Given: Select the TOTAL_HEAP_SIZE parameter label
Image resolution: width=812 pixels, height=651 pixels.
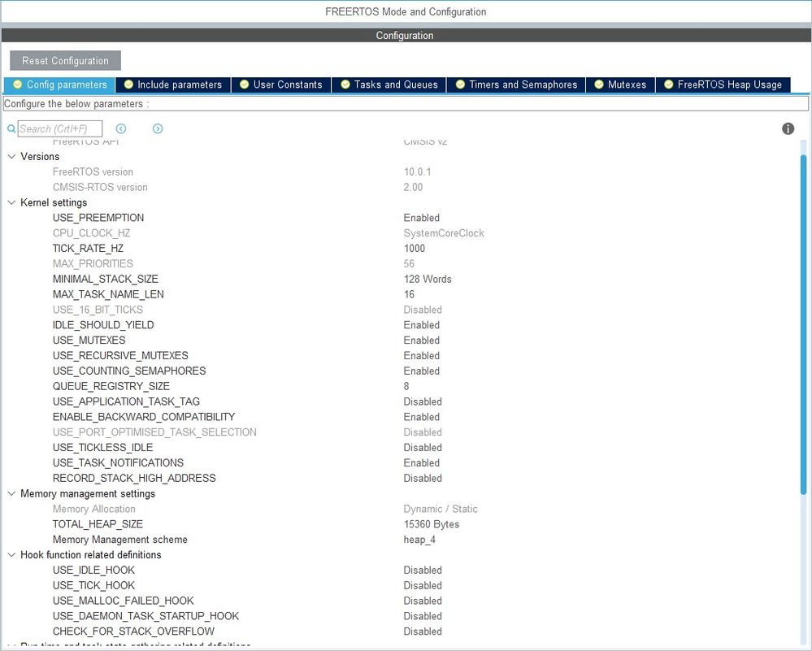Looking at the screenshot, I should tap(98, 524).
